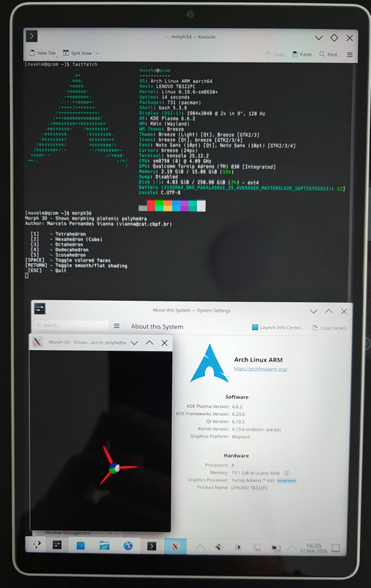Click the Morph 3D window X11 icon
Image resolution: width=371 pixels, height=588 pixels.
click(x=37, y=342)
